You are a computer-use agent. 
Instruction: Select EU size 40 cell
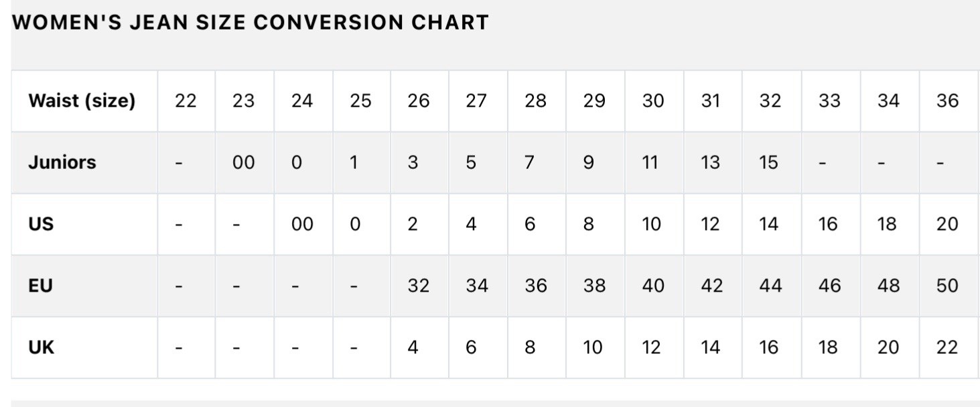point(653,286)
